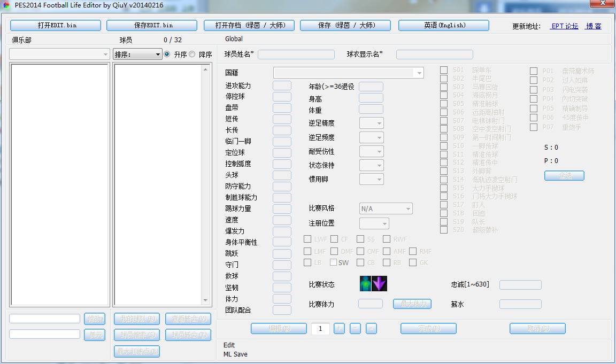Viewport: 616px width, 364px height.
Task: Click the 取消(C) cancel button
Action: (x=538, y=328)
